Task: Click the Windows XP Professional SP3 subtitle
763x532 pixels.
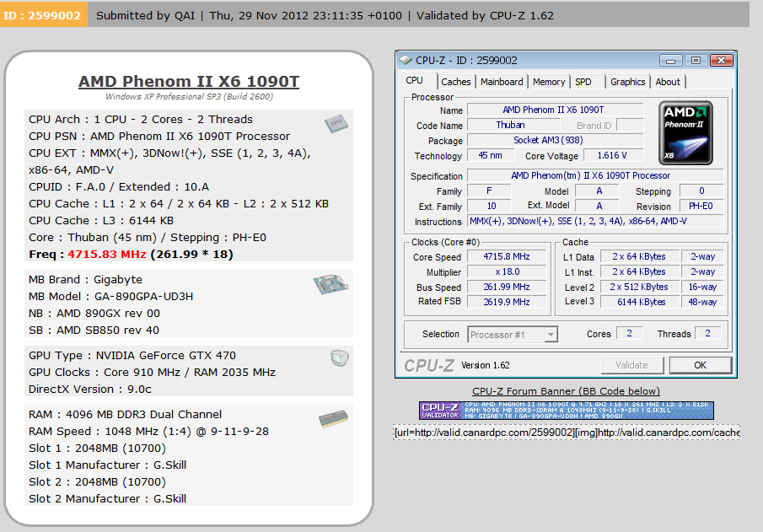Action: click(x=189, y=96)
